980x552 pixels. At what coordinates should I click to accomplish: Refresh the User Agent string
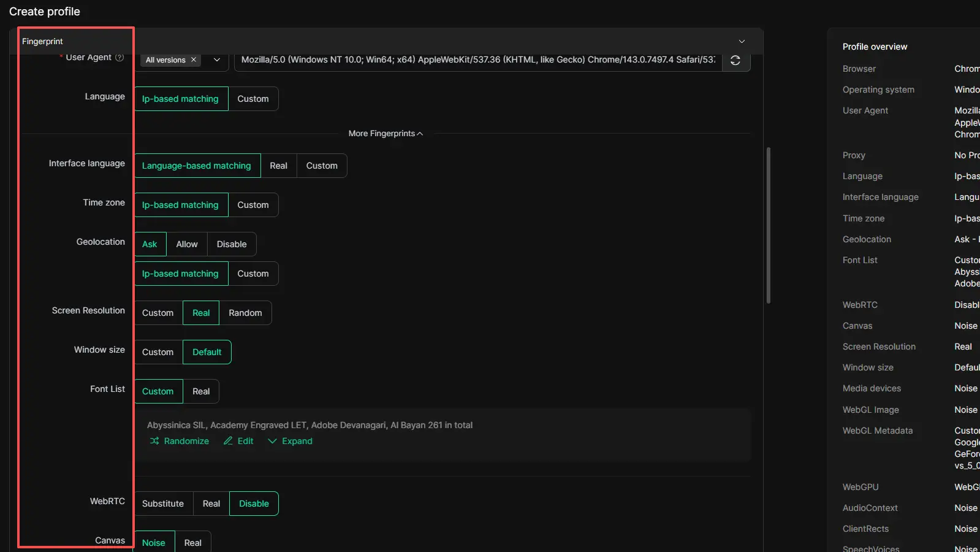pyautogui.click(x=735, y=60)
